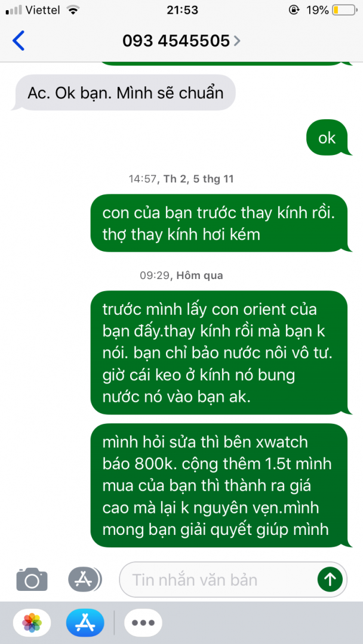Open the camera icon

pos(32,579)
